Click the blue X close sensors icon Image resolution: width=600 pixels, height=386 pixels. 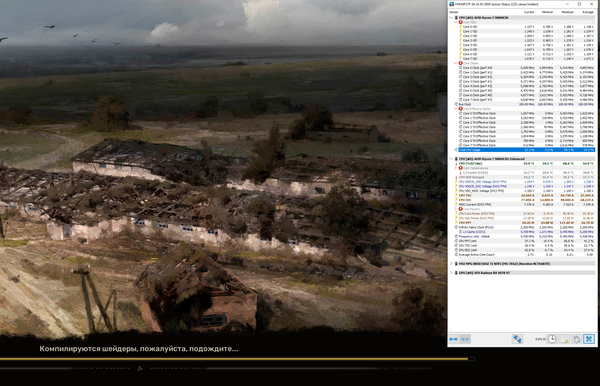click(589, 339)
